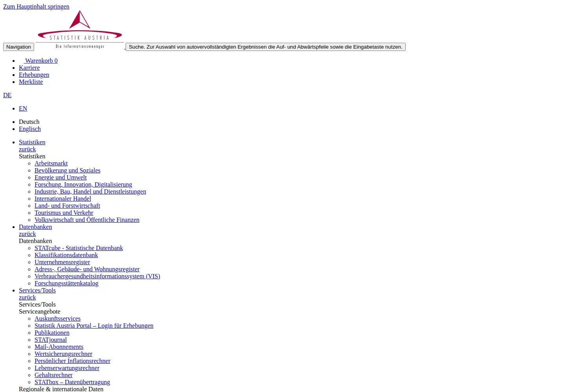Open Arbeitsmarkt statistics
Screen dimensions: 565x392
pyautogui.click(x=51, y=163)
